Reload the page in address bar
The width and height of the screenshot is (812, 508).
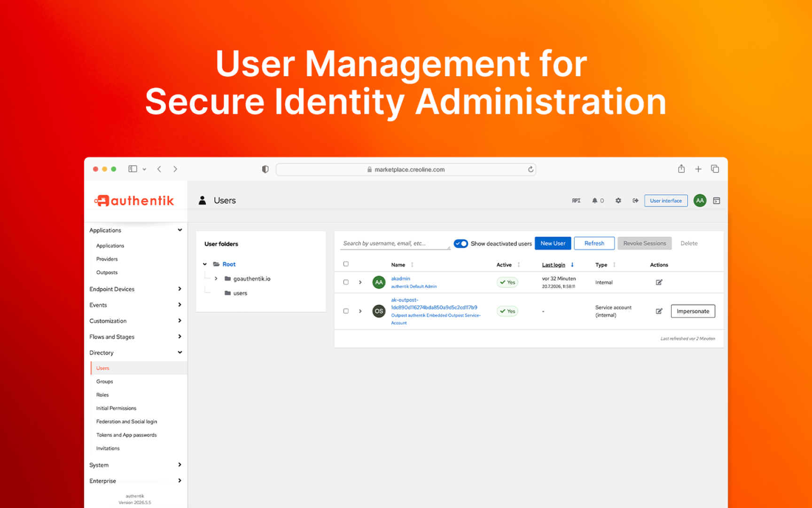pyautogui.click(x=531, y=169)
